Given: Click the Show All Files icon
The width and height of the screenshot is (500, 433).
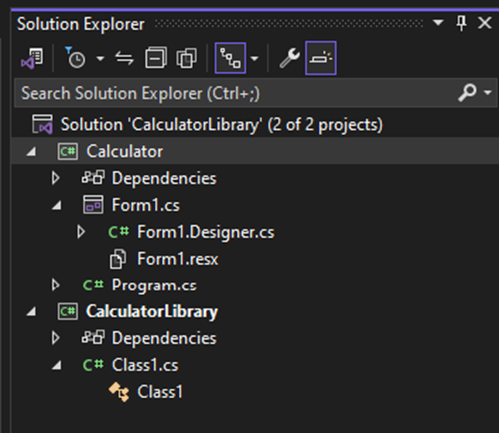Looking at the screenshot, I should (x=186, y=58).
